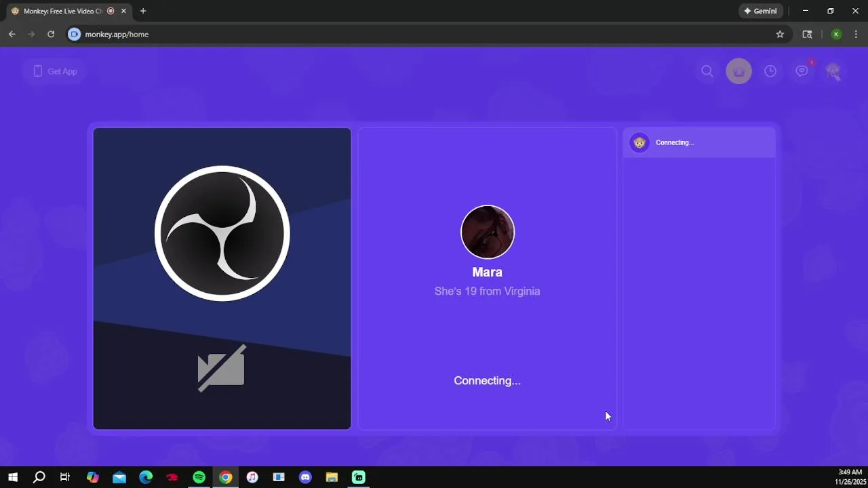Open Google Lens search icon in toolbar
The width and height of the screenshot is (868, 488).
[807, 34]
